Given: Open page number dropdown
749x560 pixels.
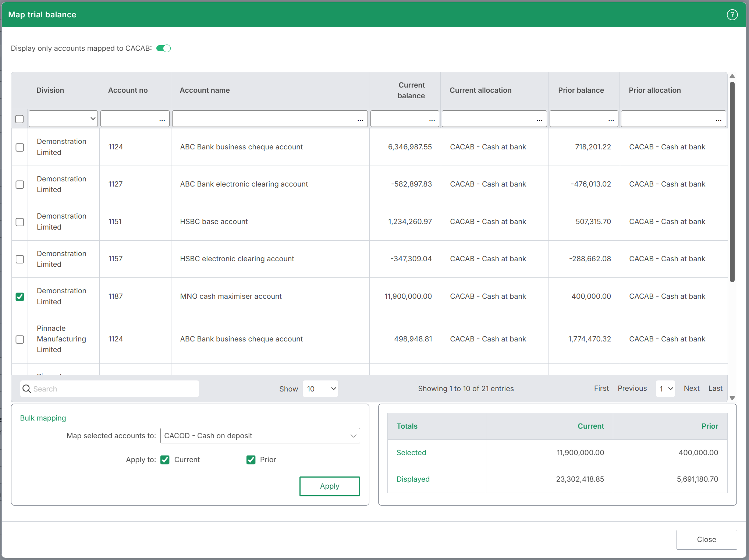Looking at the screenshot, I should click(x=665, y=389).
